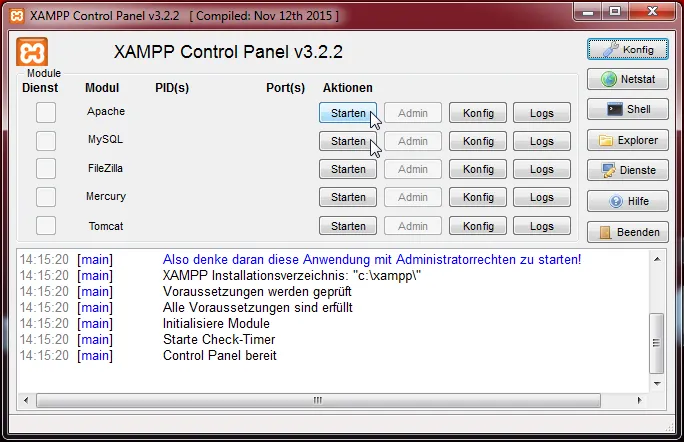
Task: Start the FileZilla module
Action: 348,169
